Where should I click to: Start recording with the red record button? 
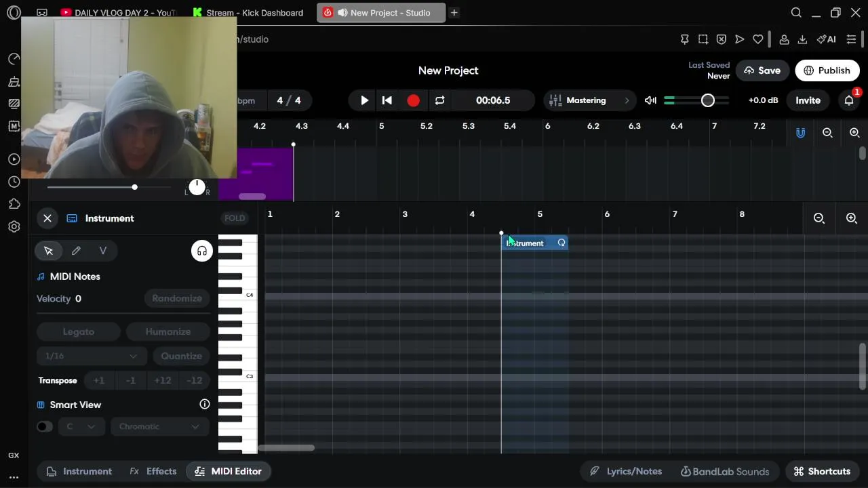pos(413,100)
